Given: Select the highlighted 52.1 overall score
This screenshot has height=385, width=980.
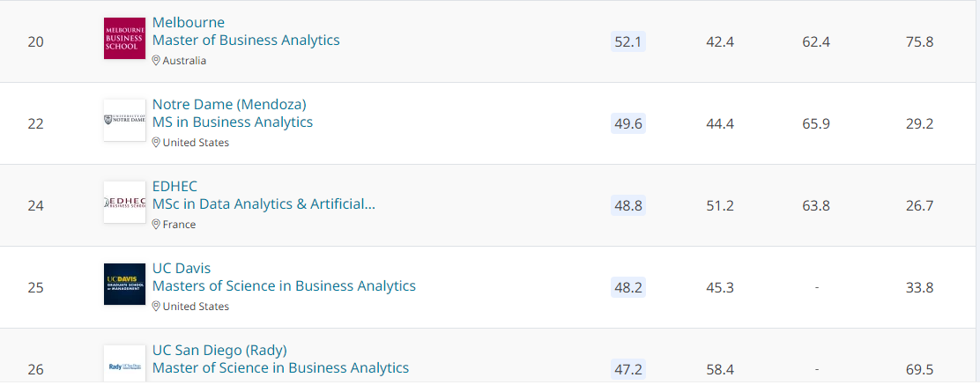Looking at the screenshot, I should (628, 42).
